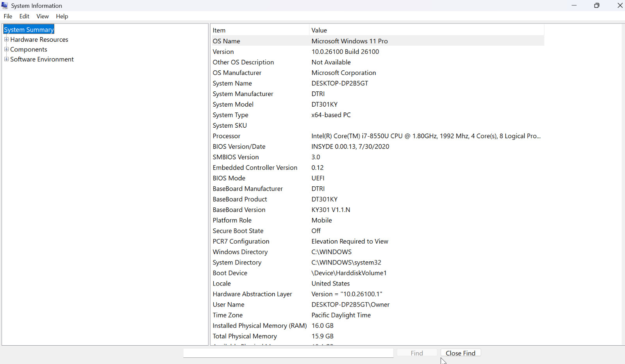Click the Intel Core i7-8550U processor value

coord(426,136)
